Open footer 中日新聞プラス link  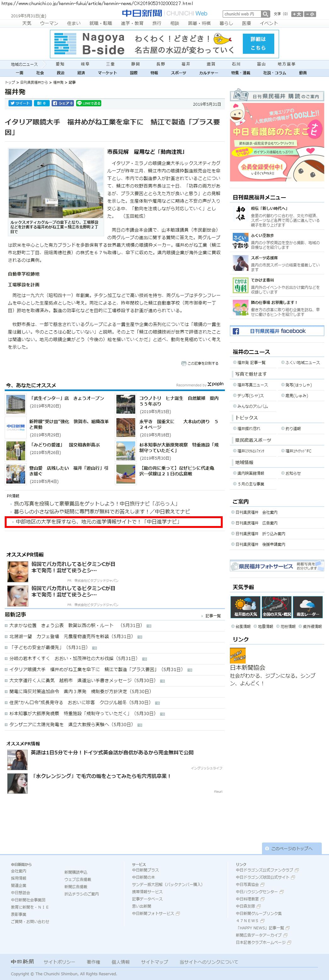click(x=145, y=870)
